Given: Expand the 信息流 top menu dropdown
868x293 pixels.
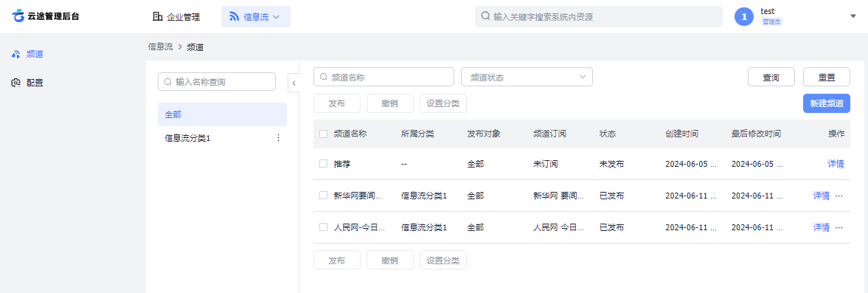Looking at the screenshot, I should [x=277, y=17].
